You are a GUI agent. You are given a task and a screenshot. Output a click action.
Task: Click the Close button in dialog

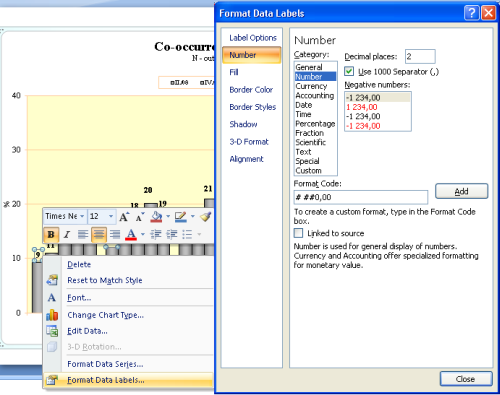(x=466, y=379)
